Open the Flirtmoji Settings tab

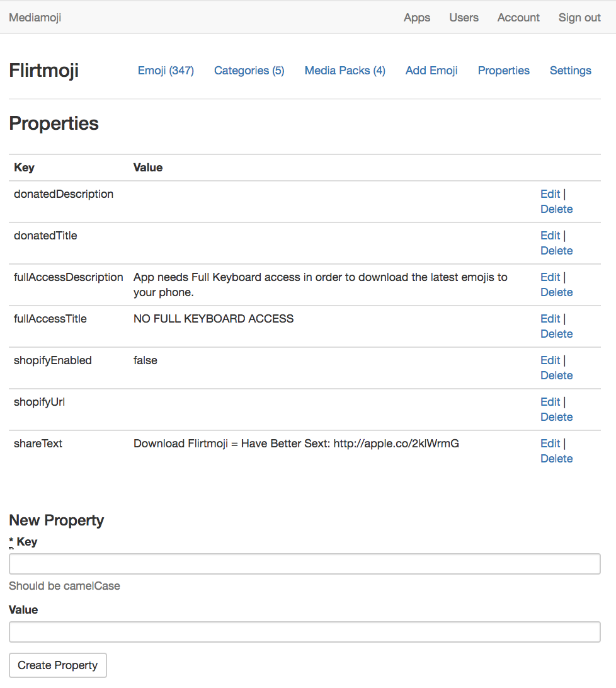click(570, 71)
